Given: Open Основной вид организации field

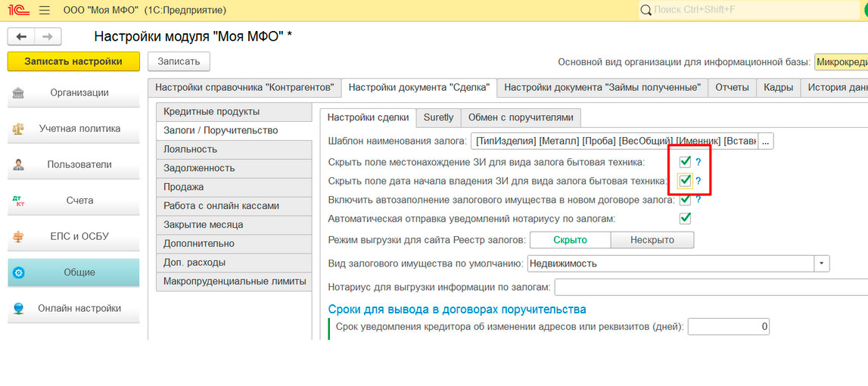Looking at the screenshot, I should 841,62.
